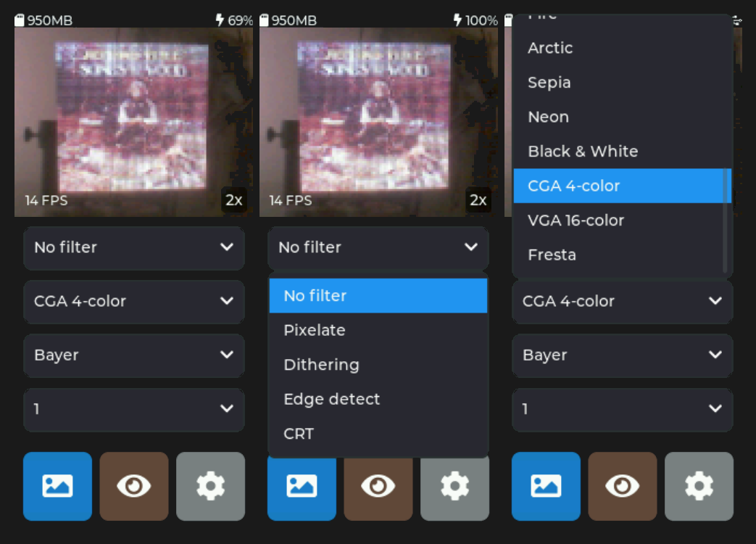Select Pixelate from the filter list
This screenshot has width=756, height=544.
click(315, 330)
